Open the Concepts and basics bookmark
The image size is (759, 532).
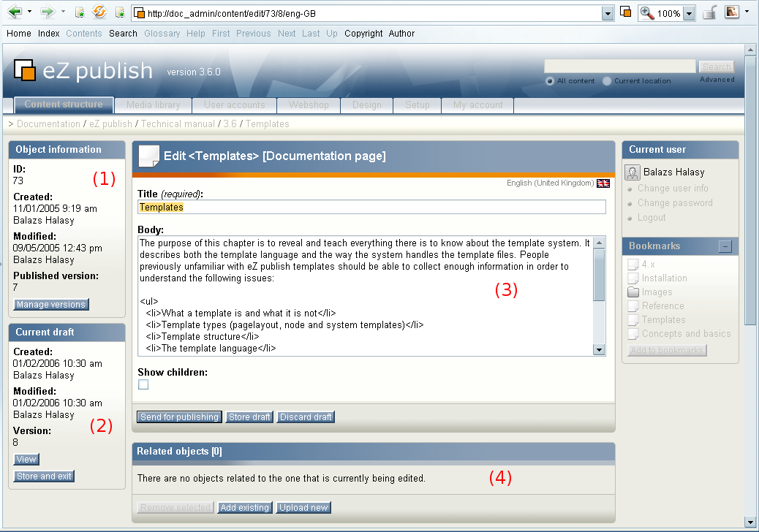[x=686, y=334]
